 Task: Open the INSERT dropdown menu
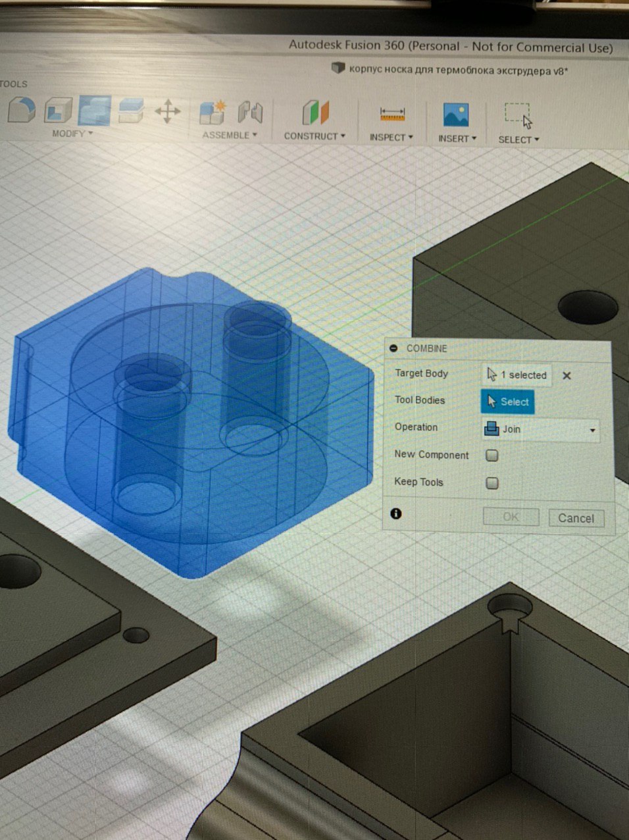click(x=457, y=139)
